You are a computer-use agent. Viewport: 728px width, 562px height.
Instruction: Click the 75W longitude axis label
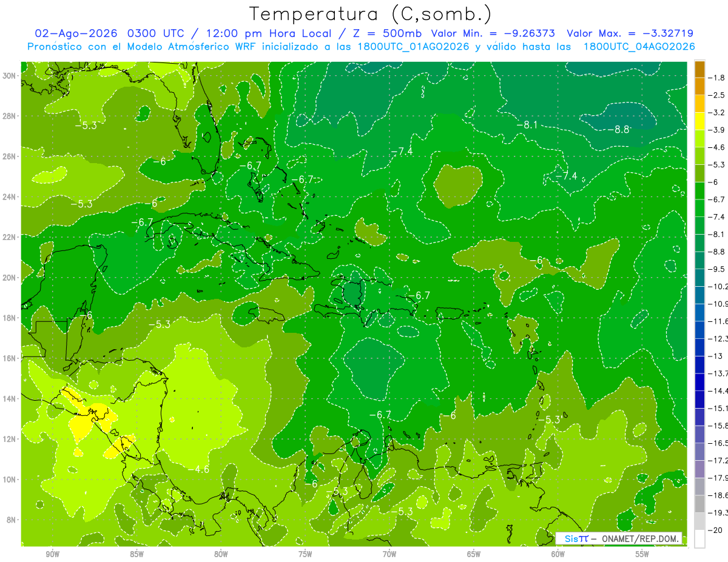click(x=305, y=554)
